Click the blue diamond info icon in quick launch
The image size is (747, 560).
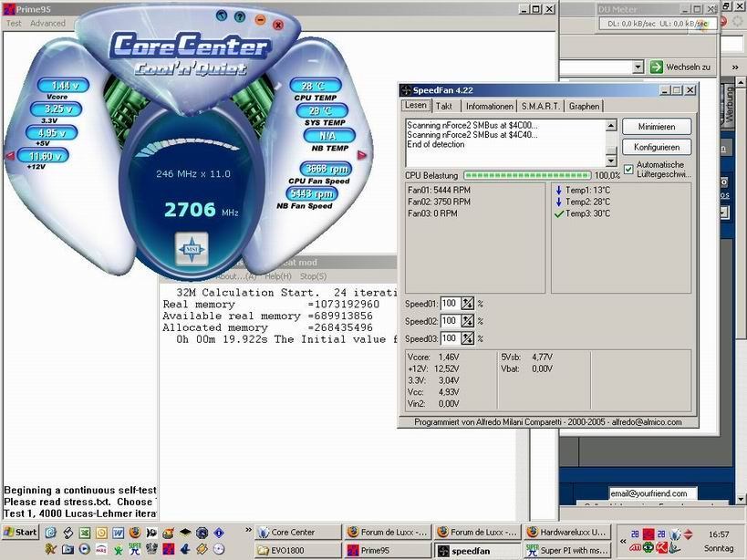219,533
